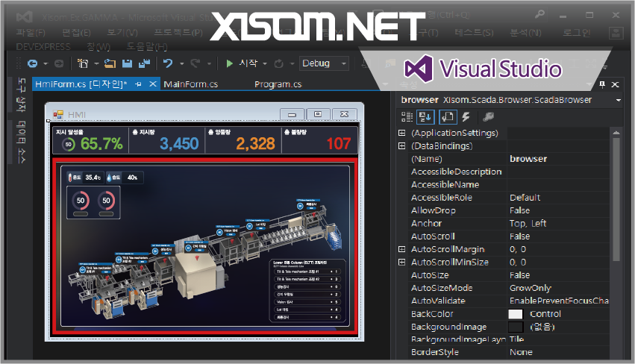Viewport: 635px width, 364px height.
Task: Save the current file with Save icon
Action: click(x=127, y=63)
